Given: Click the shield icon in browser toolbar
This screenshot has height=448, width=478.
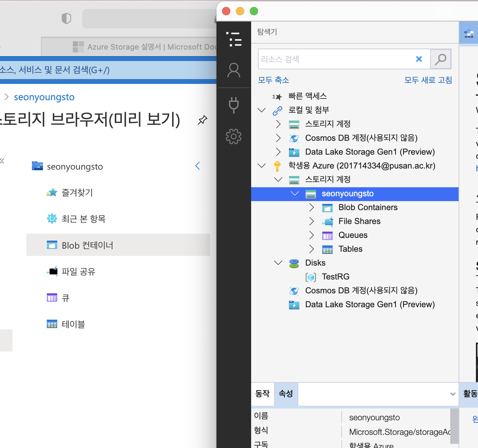Looking at the screenshot, I should pyautogui.click(x=66, y=18).
